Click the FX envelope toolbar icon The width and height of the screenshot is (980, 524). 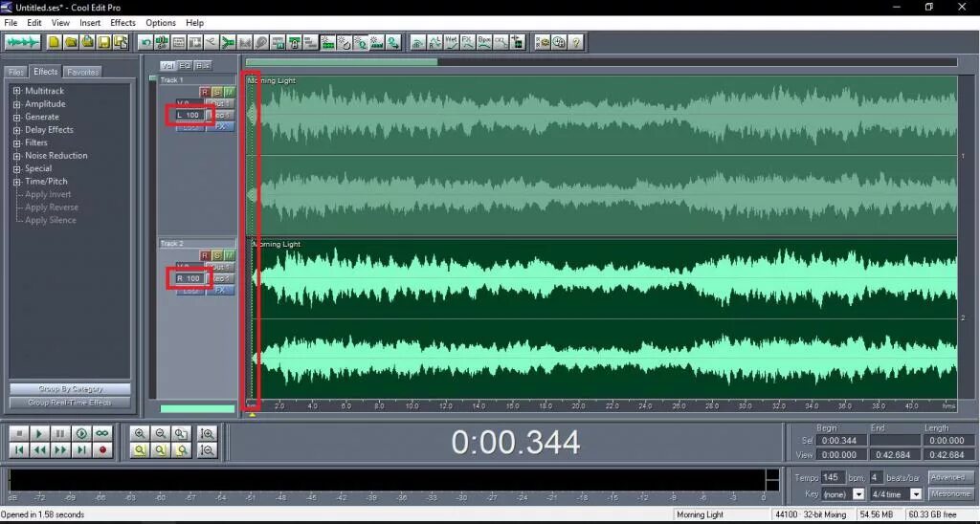[467, 42]
